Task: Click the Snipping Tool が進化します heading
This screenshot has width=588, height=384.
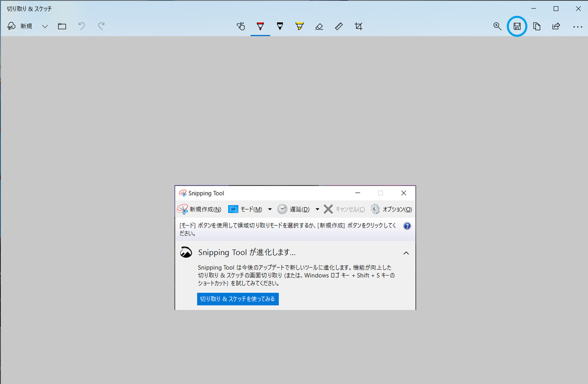Action: [x=247, y=252]
